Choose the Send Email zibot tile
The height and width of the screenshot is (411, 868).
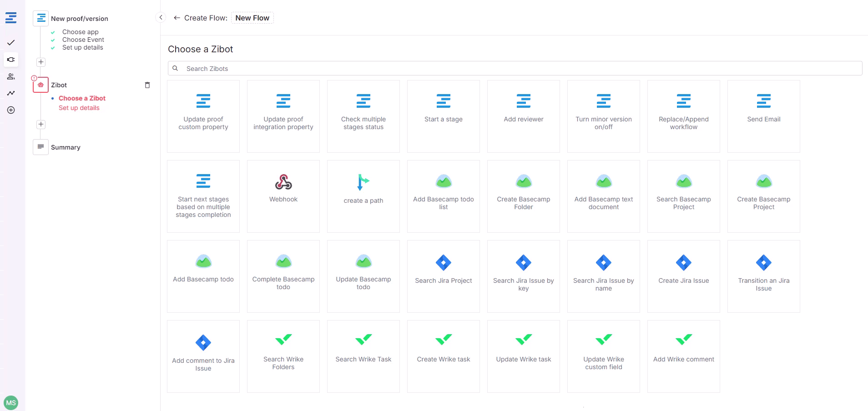point(763,116)
